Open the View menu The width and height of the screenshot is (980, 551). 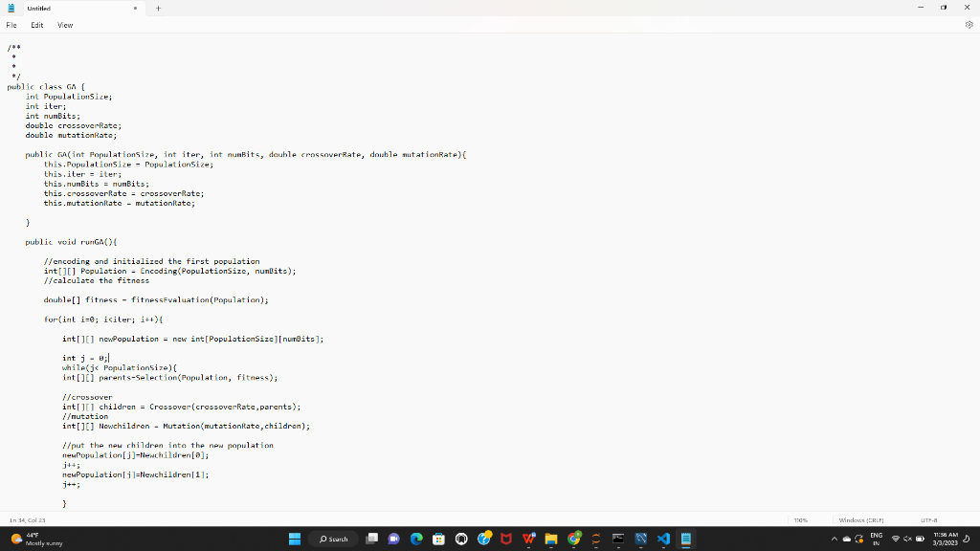pyautogui.click(x=64, y=25)
